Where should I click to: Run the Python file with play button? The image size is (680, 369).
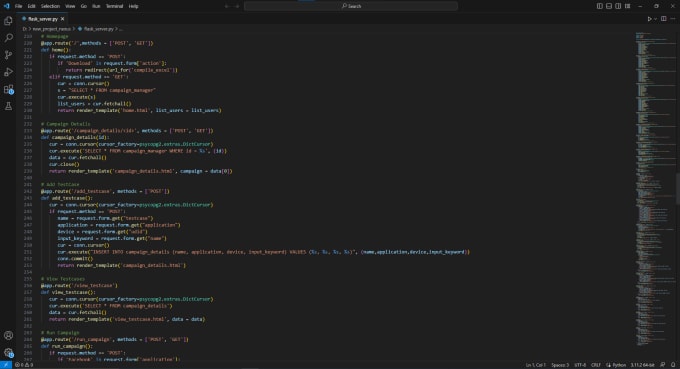tap(649, 19)
